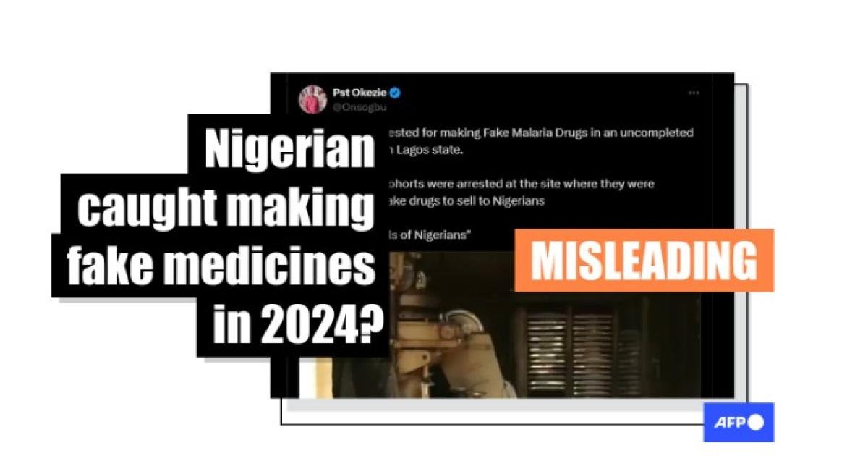Open Pst Okezie's profile avatar picture
This screenshot has height=456, width=868.
313,99
